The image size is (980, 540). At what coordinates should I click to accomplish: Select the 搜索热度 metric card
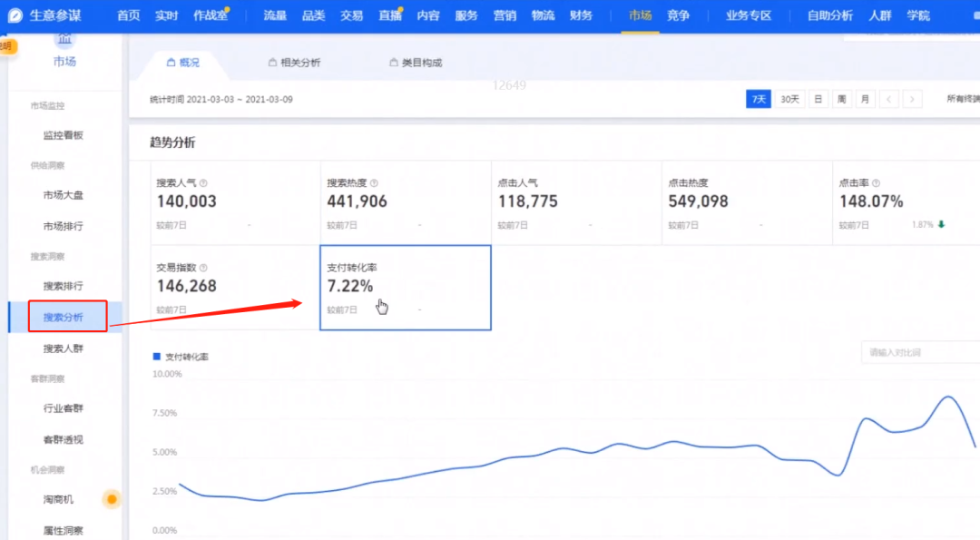(x=406, y=203)
